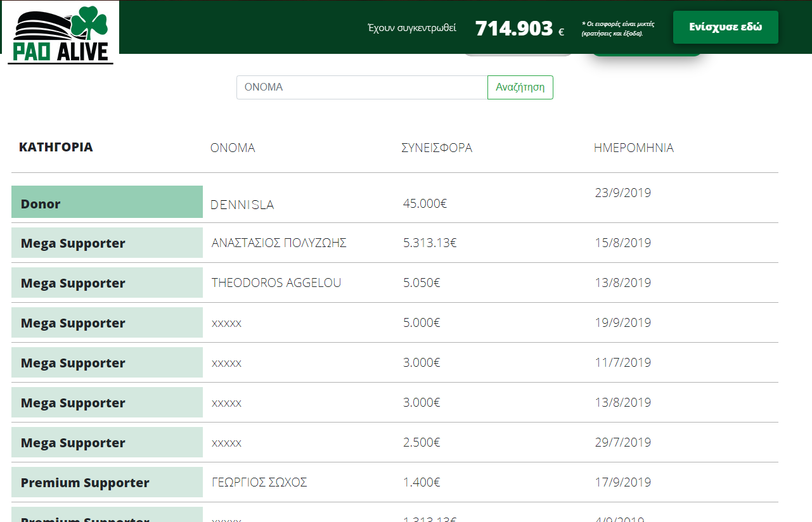Click the name DENNISLA

242,205
